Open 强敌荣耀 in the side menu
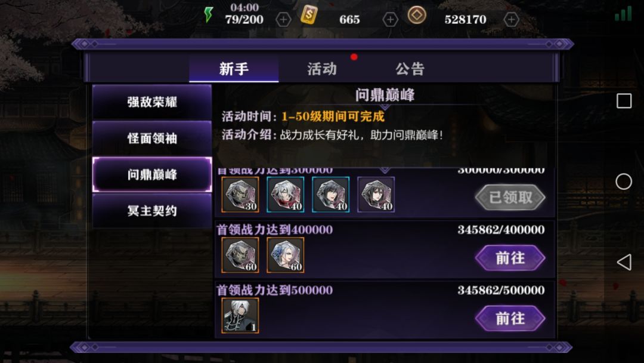The width and height of the screenshot is (644, 363). (x=152, y=102)
